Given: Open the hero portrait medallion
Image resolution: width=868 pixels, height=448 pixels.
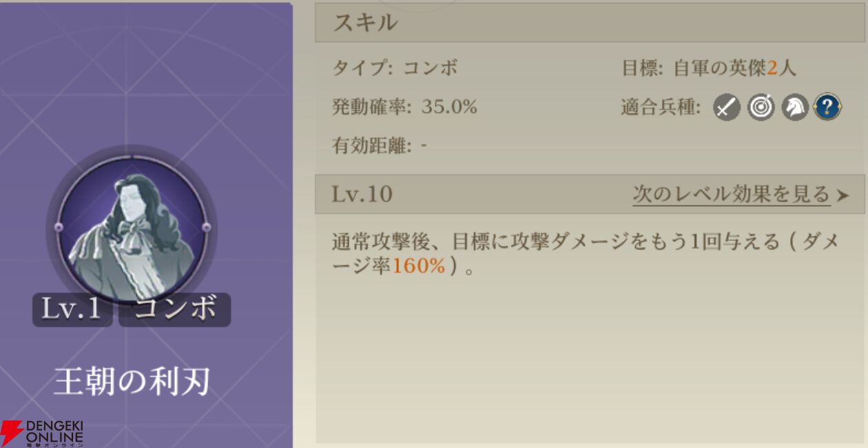Looking at the screenshot, I should 132,229.
